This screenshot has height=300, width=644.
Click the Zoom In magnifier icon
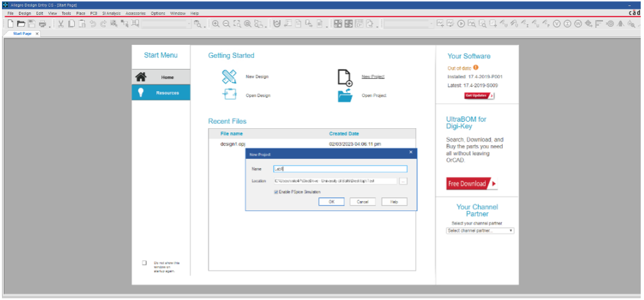point(215,24)
